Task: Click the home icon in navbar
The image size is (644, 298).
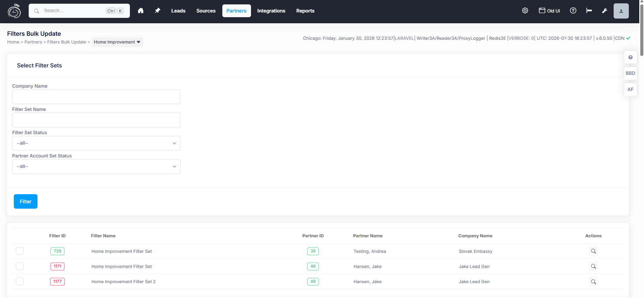Action: tap(141, 11)
